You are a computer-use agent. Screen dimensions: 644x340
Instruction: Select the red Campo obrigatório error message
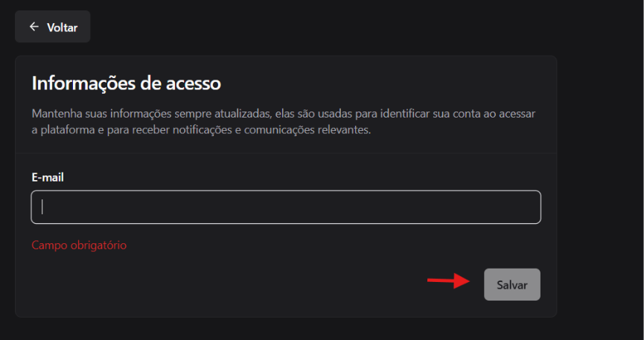pos(79,246)
